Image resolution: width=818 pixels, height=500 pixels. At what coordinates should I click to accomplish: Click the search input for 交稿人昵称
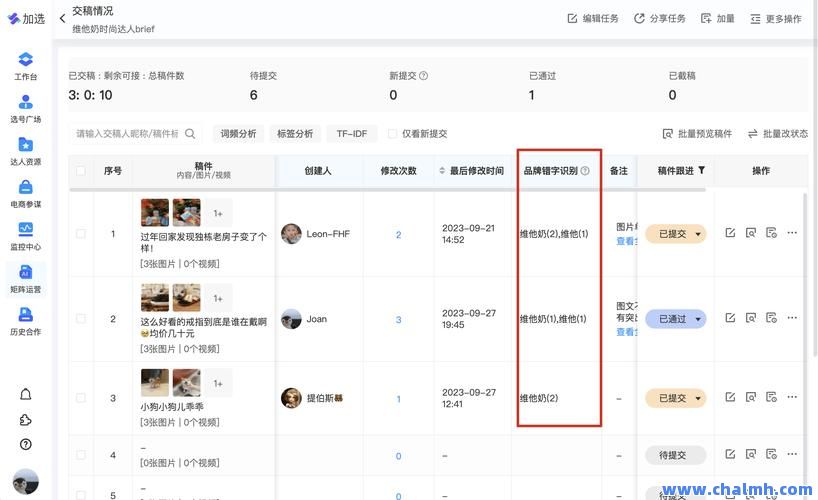(x=127, y=134)
